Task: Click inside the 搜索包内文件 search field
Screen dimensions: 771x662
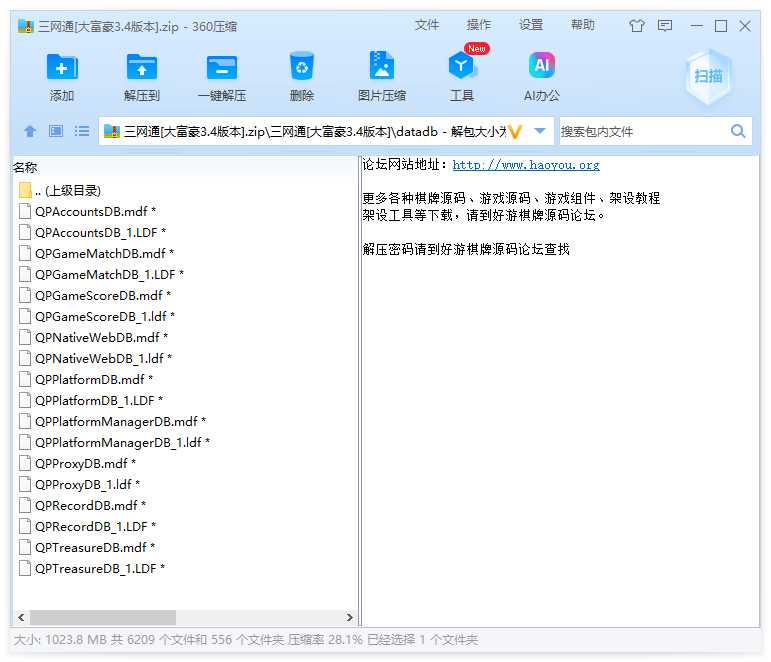Action: (645, 131)
